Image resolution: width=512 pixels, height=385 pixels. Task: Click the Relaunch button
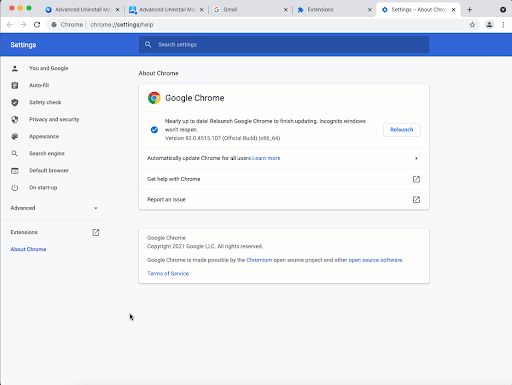tap(402, 130)
